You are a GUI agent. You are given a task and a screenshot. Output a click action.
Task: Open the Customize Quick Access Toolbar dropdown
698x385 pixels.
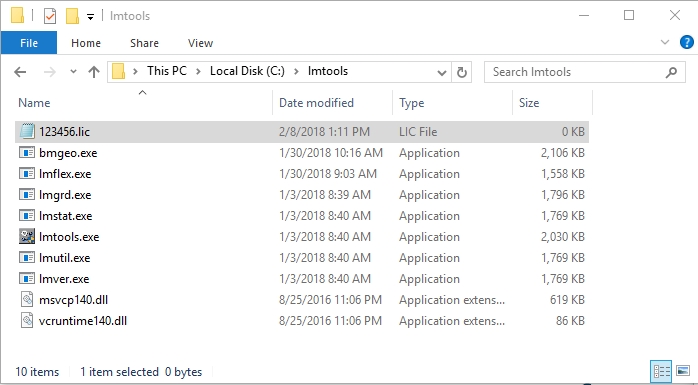tap(90, 17)
